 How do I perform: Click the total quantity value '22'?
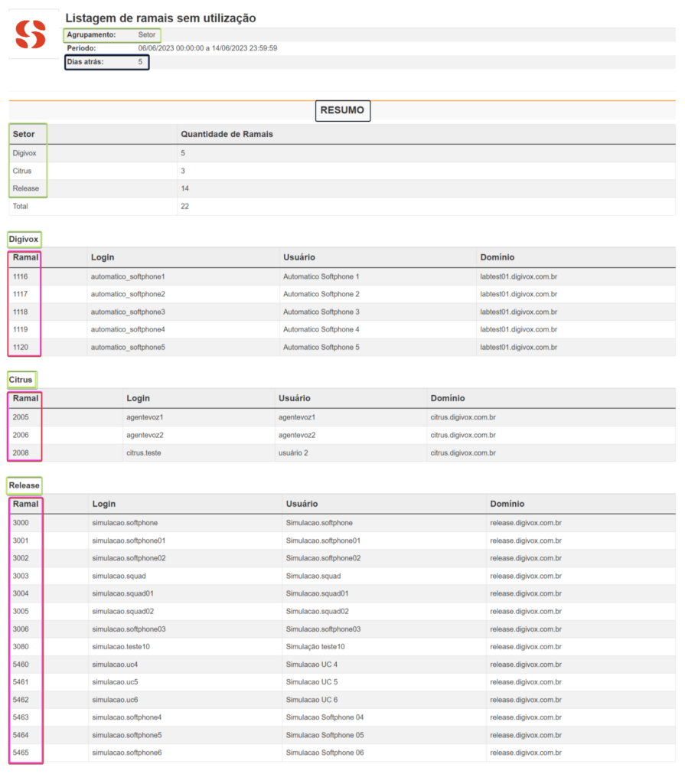coord(185,206)
